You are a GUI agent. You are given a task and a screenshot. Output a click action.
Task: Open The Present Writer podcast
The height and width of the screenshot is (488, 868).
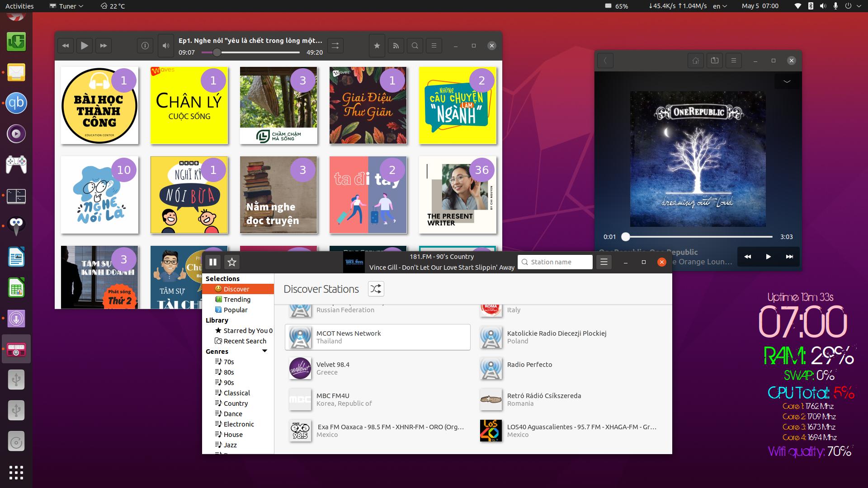click(x=458, y=195)
